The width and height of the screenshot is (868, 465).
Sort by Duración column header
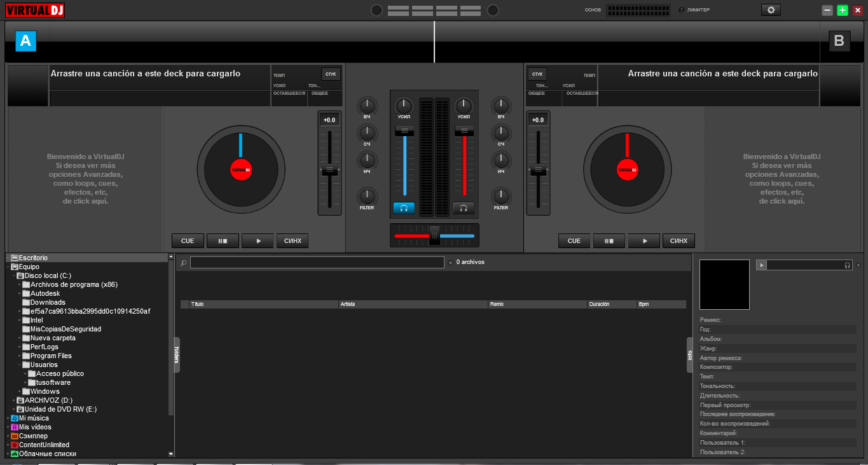click(x=612, y=304)
